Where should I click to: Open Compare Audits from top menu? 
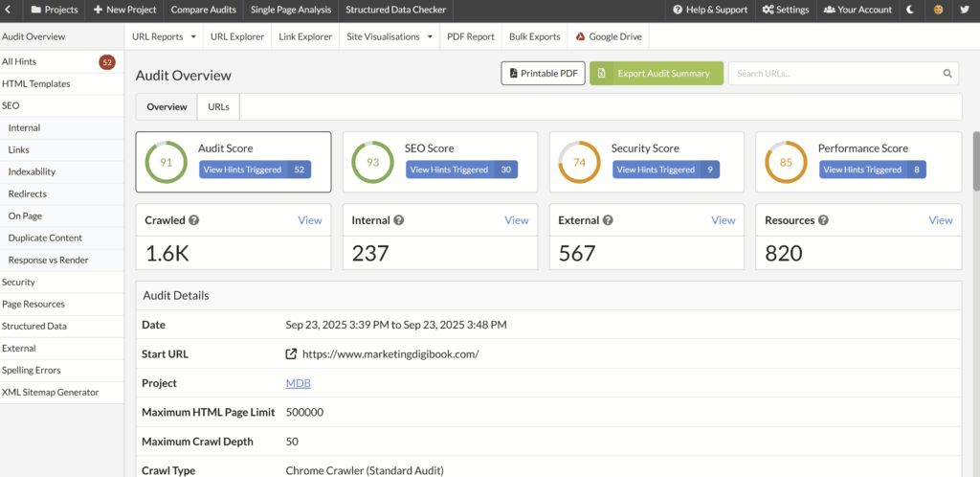204,10
